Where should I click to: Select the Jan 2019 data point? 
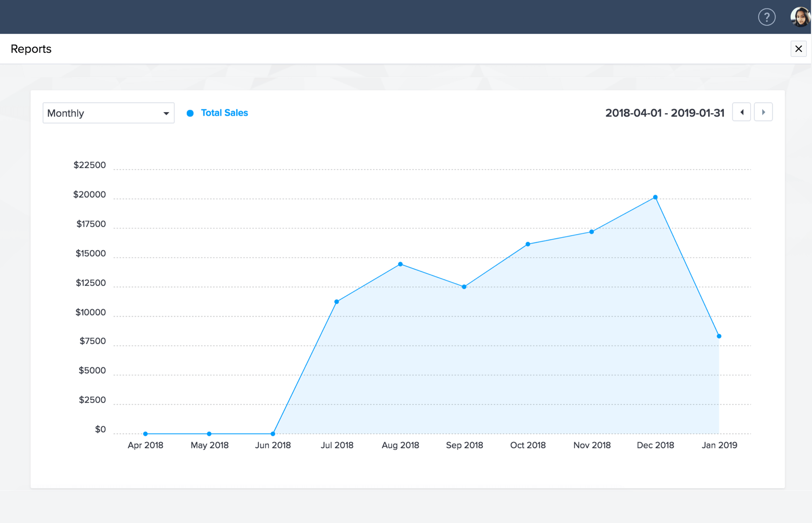coord(719,336)
